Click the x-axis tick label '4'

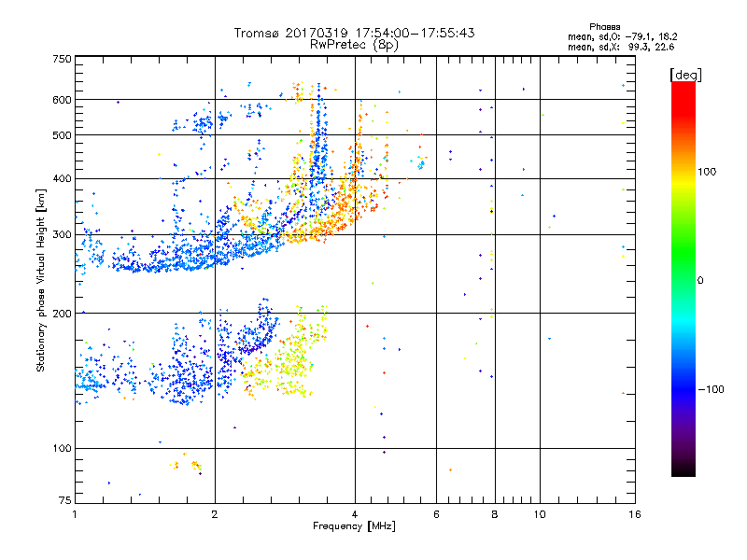[355, 514]
